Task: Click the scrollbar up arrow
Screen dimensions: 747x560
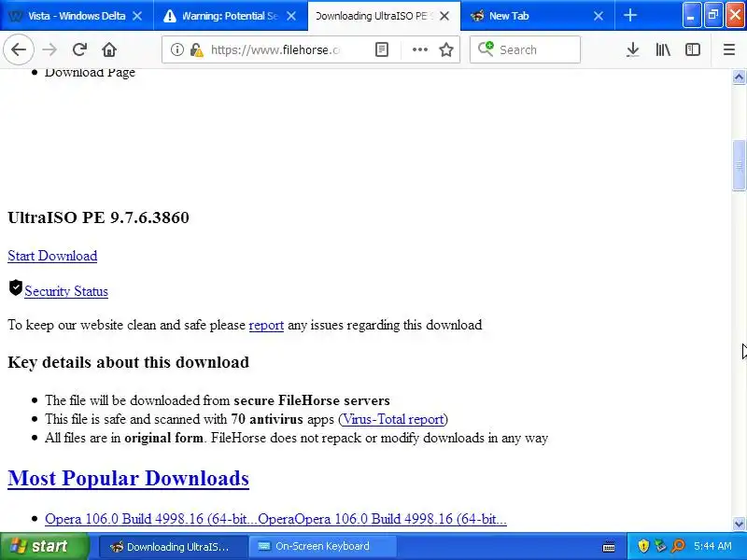Action: tap(739, 77)
